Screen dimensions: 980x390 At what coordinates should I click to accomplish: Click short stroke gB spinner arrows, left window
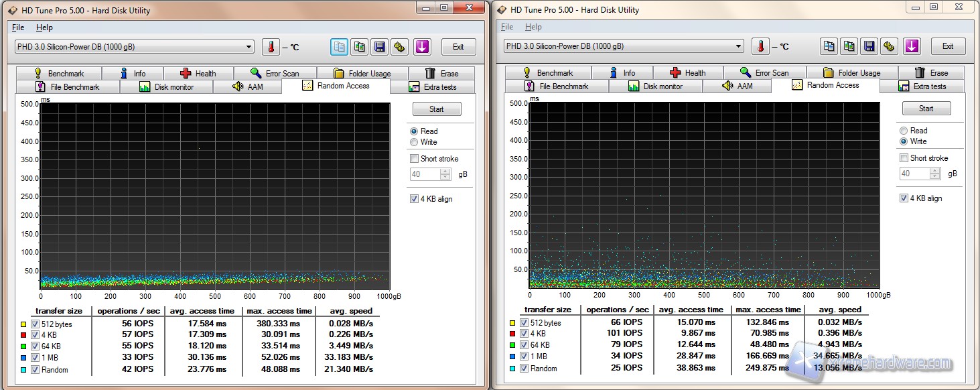(x=445, y=174)
